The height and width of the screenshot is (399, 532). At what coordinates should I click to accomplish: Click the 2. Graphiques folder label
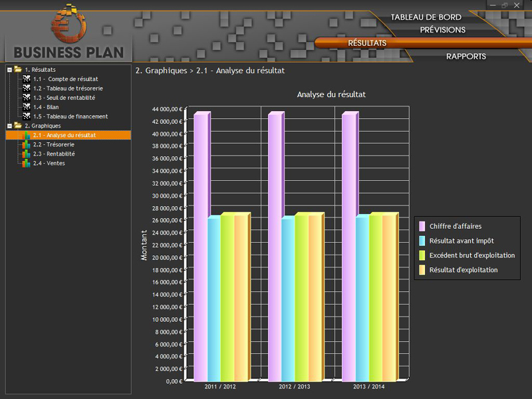(x=43, y=126)
